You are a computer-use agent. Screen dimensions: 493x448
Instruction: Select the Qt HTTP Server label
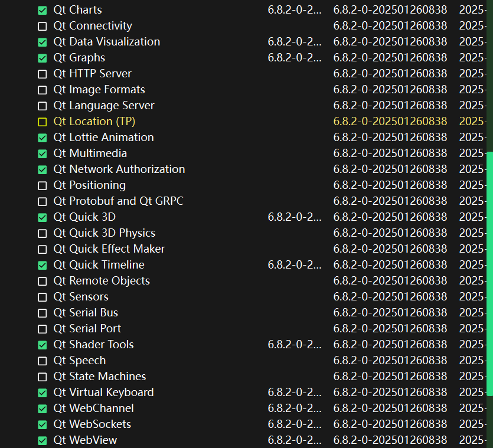93,74
